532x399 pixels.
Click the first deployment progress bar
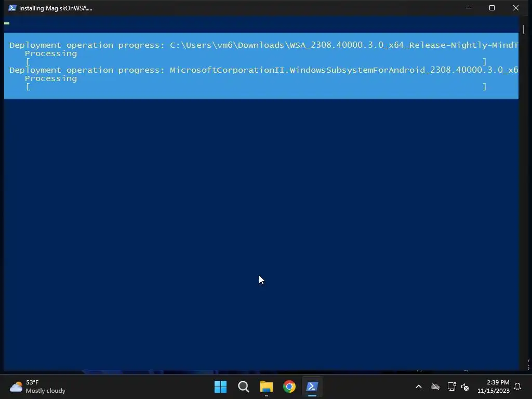[256, 62]
